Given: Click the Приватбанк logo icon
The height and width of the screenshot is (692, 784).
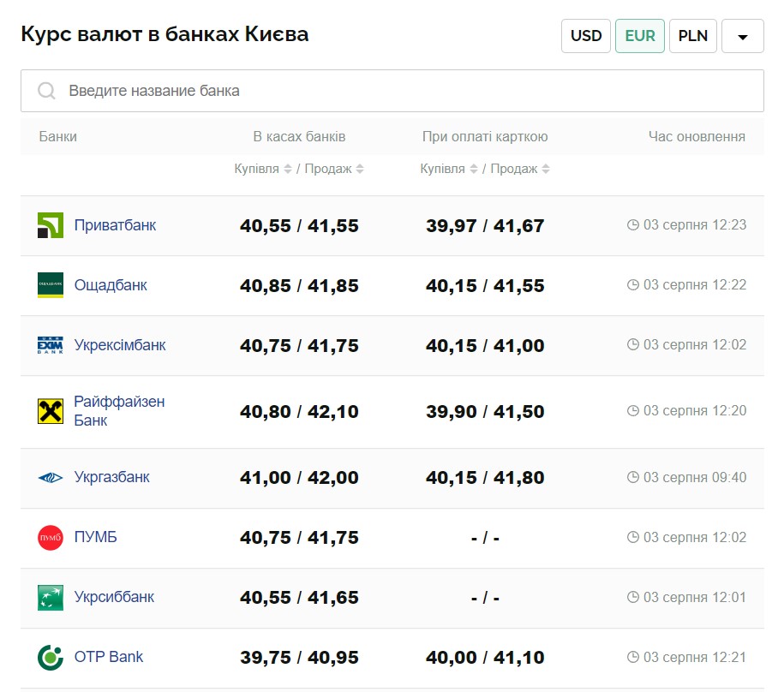Looking at the screenshot, I should [x=51, y=225].
